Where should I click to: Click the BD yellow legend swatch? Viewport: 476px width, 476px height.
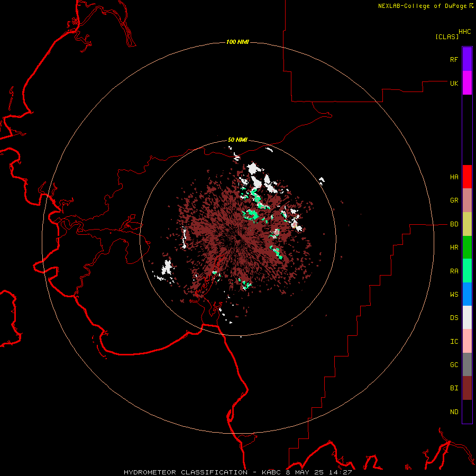[x=467, y=224]
